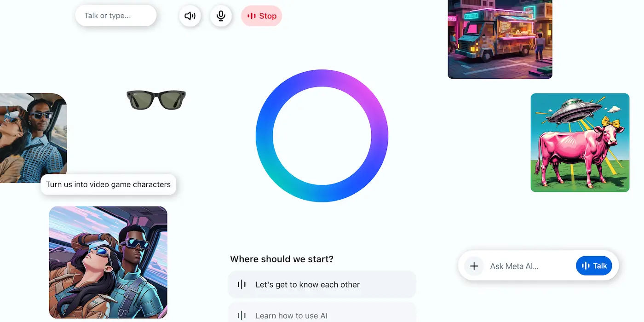This screenshot has width=644, height=322.
Task: Open the pink cow UFO image
Action: coord(580,143)
